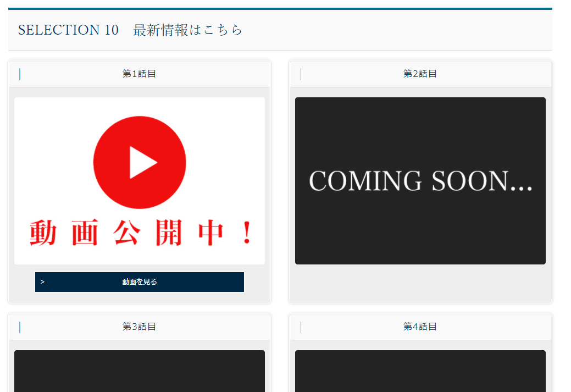571x392 pixels.
Task: Click the dark thumbnail under 第4話目
Action: point(420,371)
